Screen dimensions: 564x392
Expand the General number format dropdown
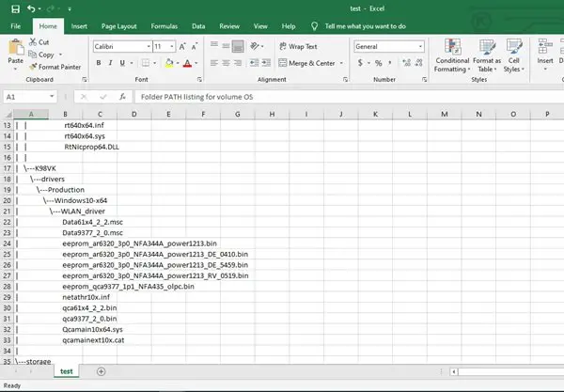point(420,46)
